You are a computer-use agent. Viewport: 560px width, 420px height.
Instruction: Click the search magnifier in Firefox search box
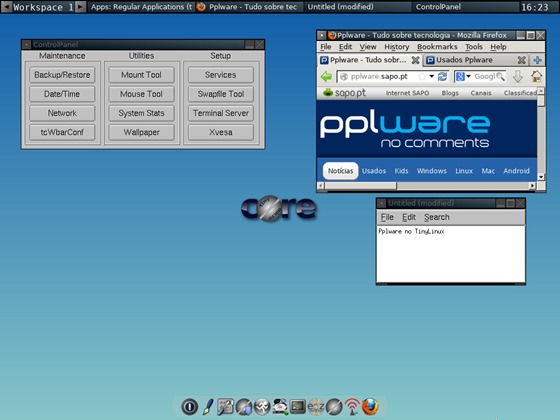(500, 76)
